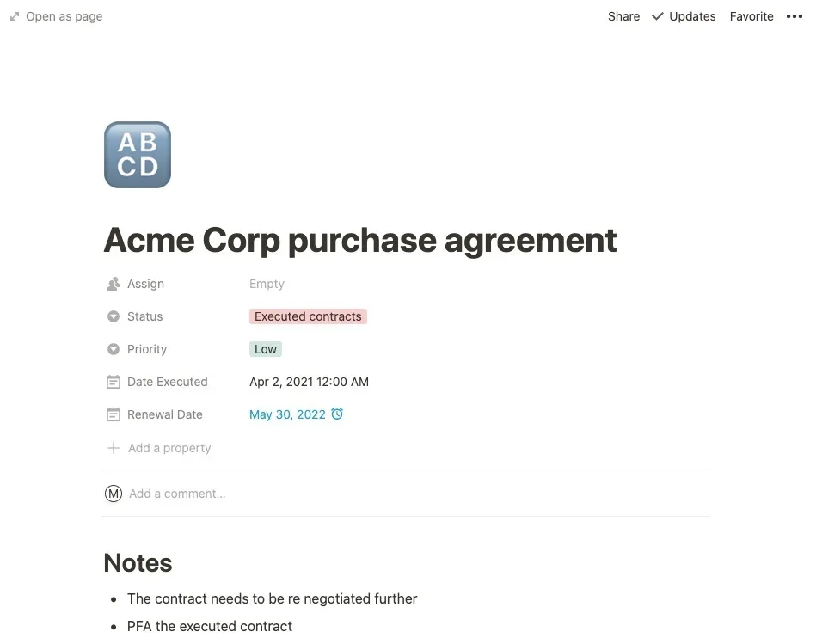The height and width of the screenshot is (644, 816).
Task: Click the Notes heading
Action: [138, 563]
